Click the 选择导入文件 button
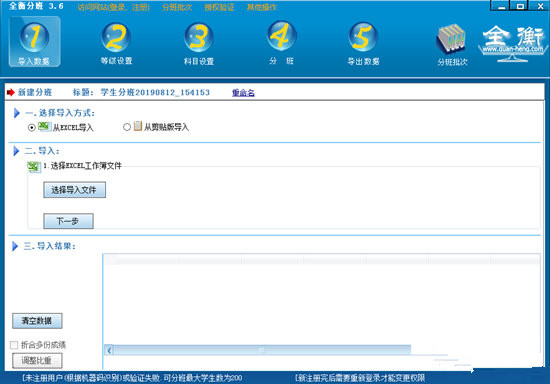This screenshot has width=550, height=384. (74, 190)
